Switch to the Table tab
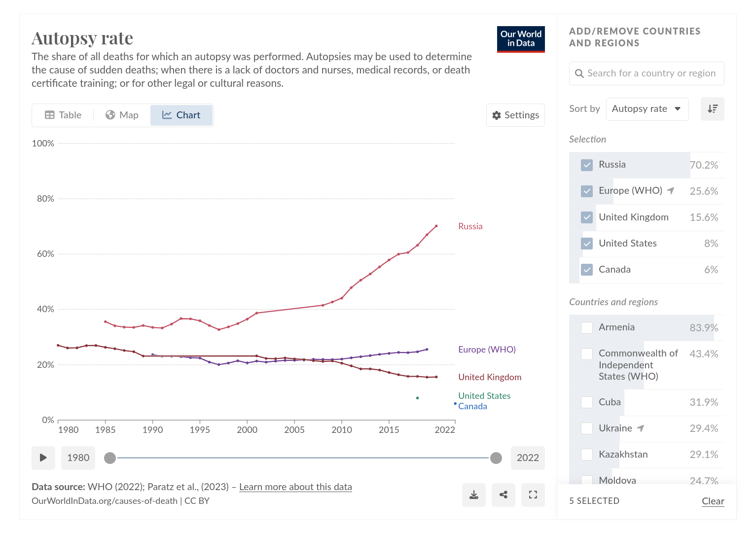 [63, 115]
